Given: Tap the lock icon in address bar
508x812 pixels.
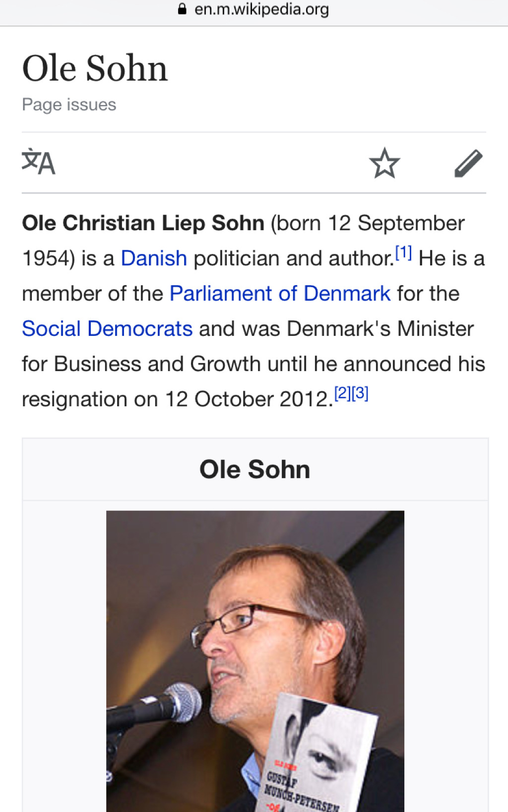Looking at the screenshot, I should coord(182,9).
